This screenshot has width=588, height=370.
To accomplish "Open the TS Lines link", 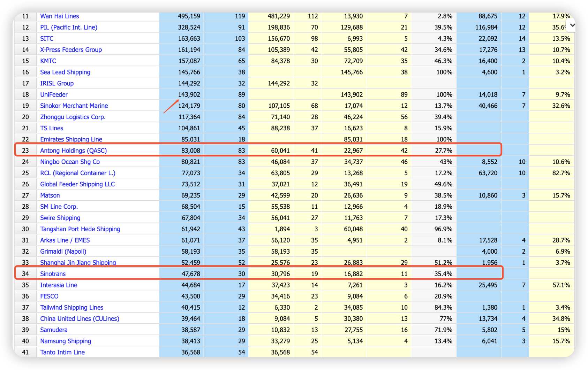I will tap(52, 128).
